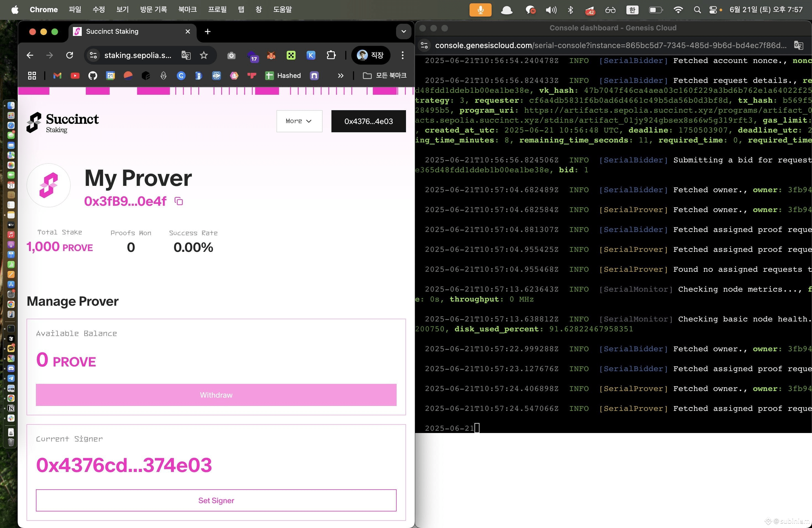Open the Chrome application menu
Screen dimensions: 812x528
pyautogui.click(x=44, y=10)
